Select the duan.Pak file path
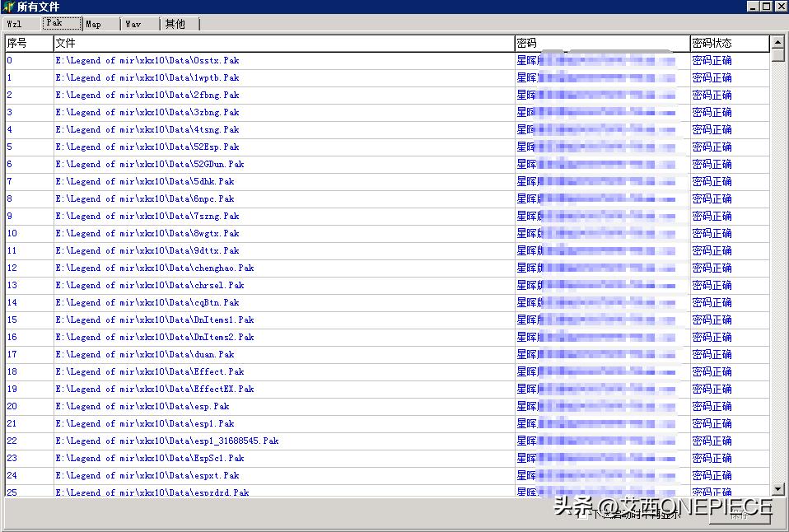The image size is (789, 532). (x=144, y=354)
